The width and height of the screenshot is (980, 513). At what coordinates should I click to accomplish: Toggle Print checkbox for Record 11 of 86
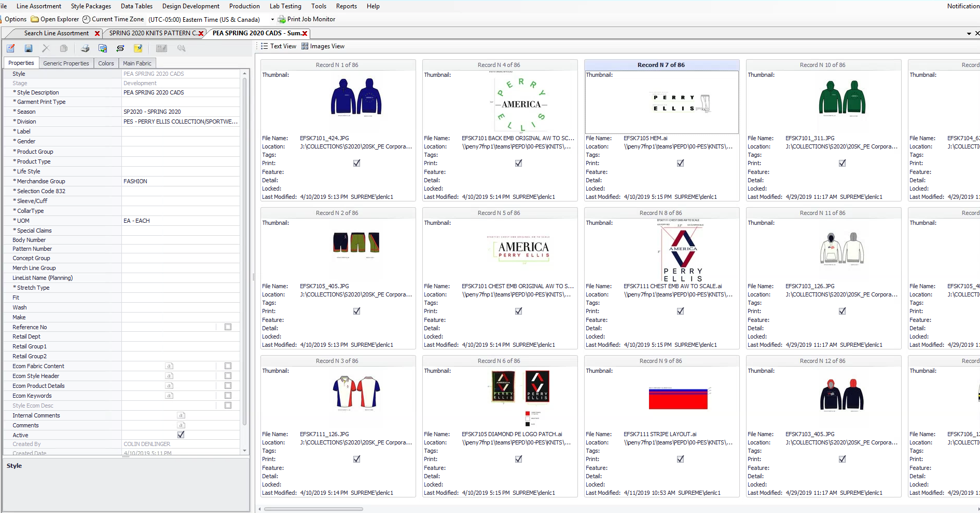click(843, 311)
